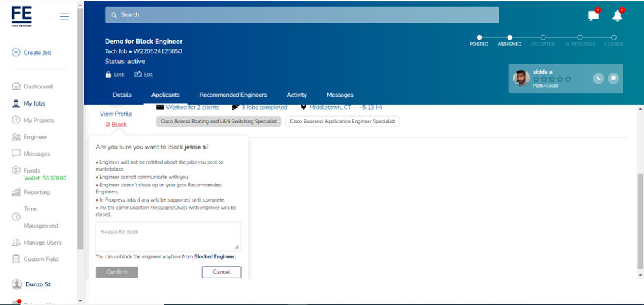Click the Edit label in job header
Image resolution: width=644 pixels, height=305 pixels.
[148, 75]
